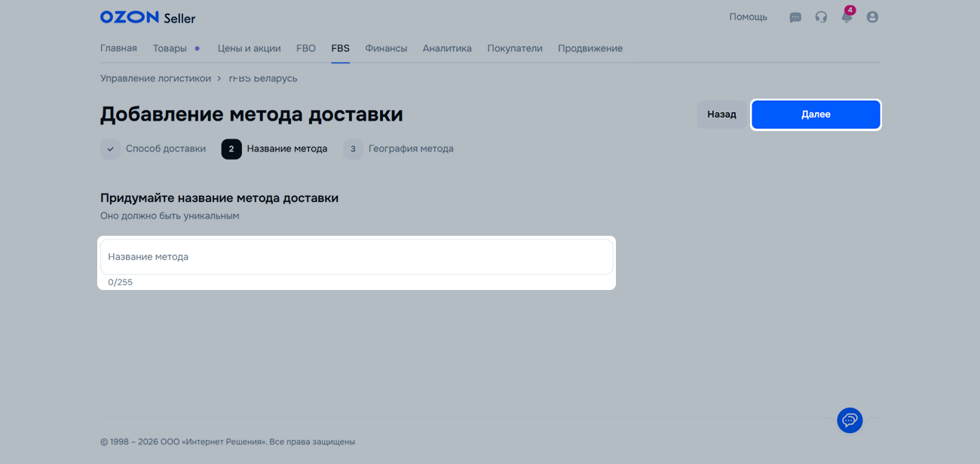Click the headset support icon

821,17
